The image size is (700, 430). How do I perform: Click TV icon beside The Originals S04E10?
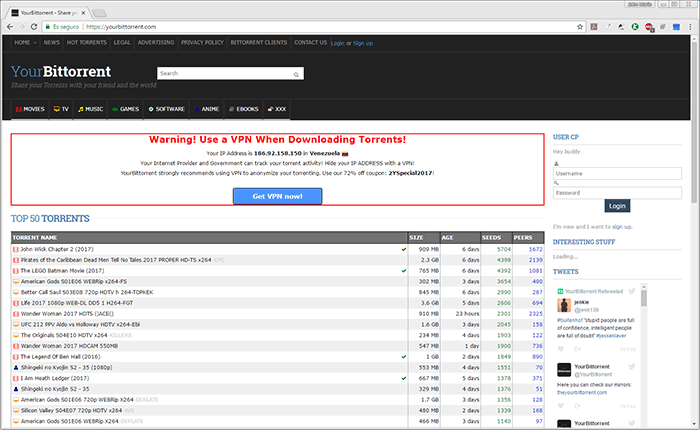click(16, 335)
